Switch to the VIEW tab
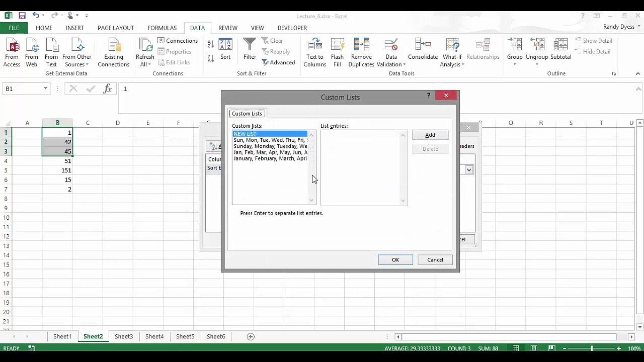Screen dimensions: 644x362 point(257,28)
